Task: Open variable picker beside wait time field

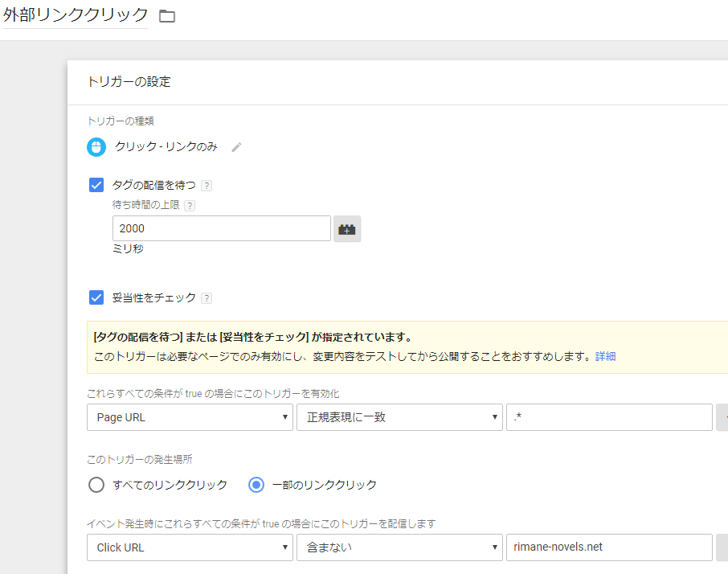Action: (347, 228)
